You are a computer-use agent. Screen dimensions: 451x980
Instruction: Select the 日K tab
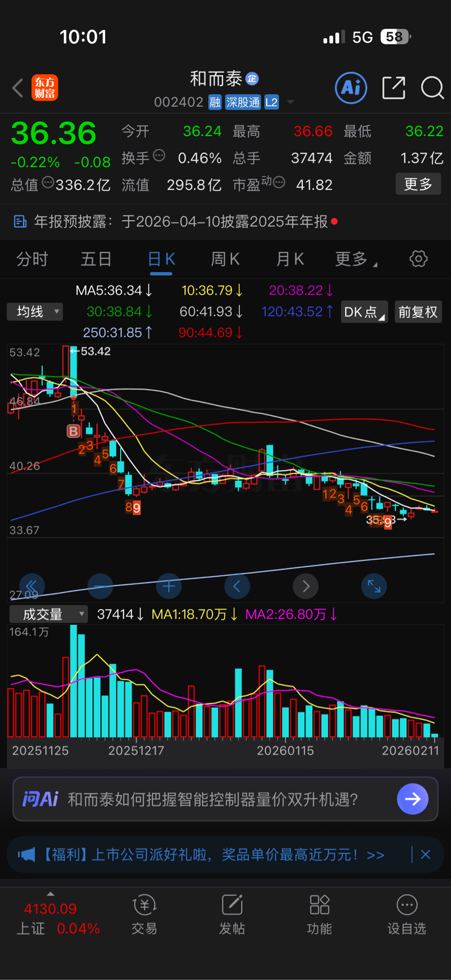[161, 259]
